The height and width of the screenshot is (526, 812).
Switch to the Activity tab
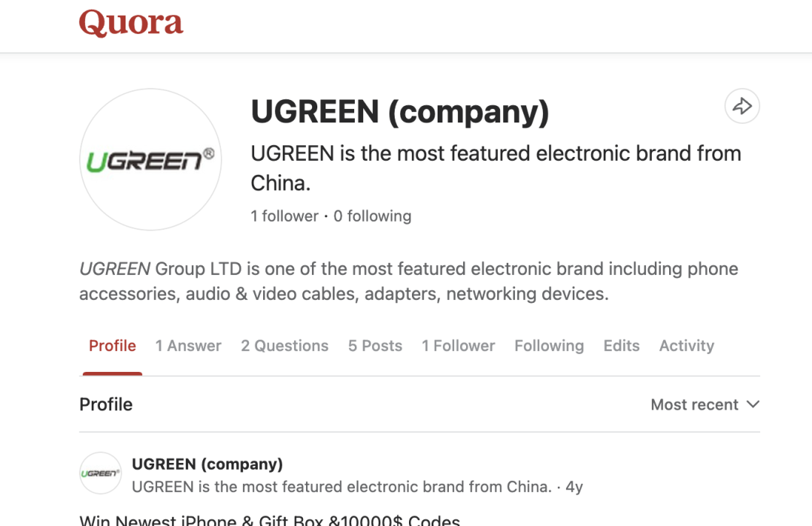(x=686, y=346)
